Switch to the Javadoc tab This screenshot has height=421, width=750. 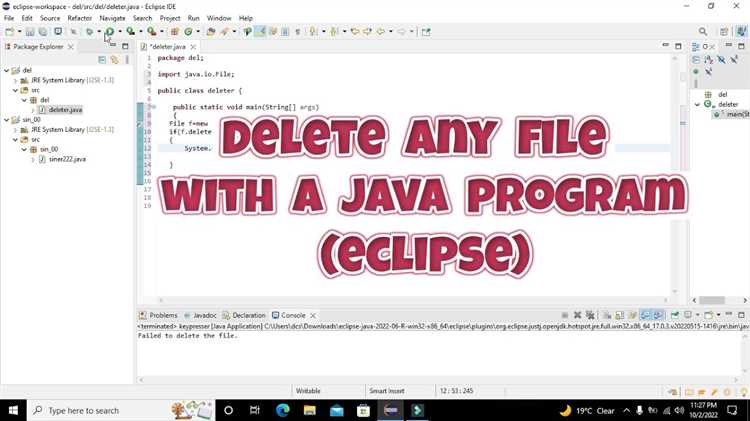click(x=200, y=315)
